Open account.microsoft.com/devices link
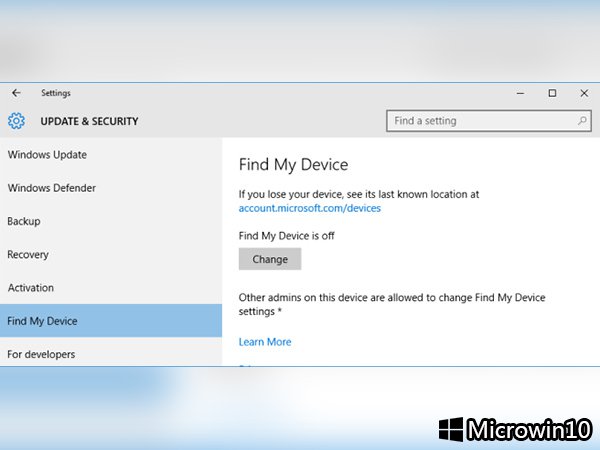 click(x=310, y=208)
